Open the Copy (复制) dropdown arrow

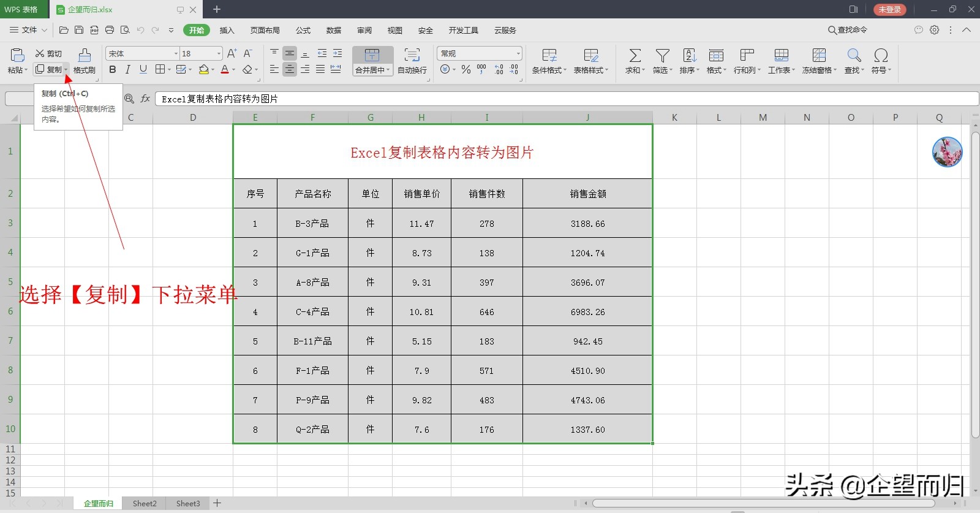66,70
